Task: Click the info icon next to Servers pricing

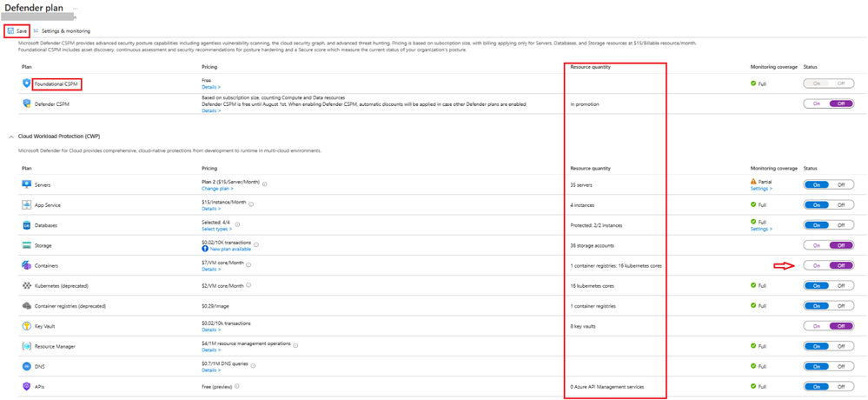Action: pyautogui.click(x=265, y=183)
